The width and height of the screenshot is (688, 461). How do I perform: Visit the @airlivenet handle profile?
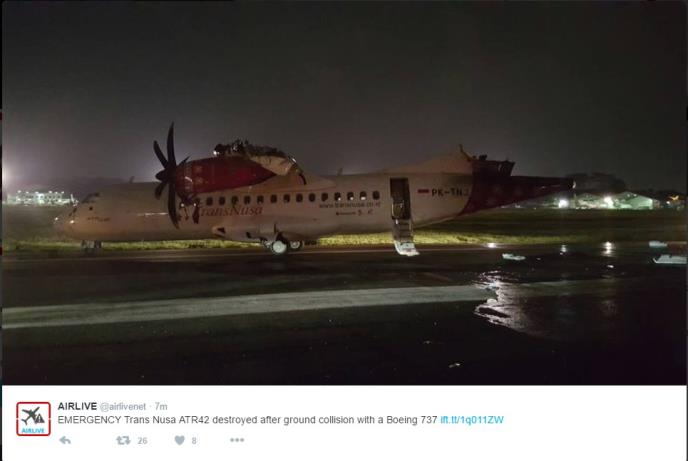pos(123,407)
